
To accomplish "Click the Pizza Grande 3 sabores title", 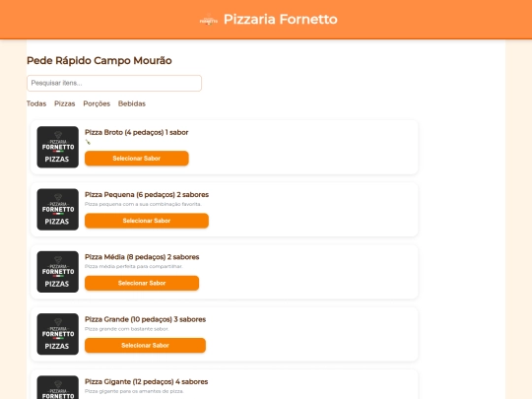I will click(145, 319).
